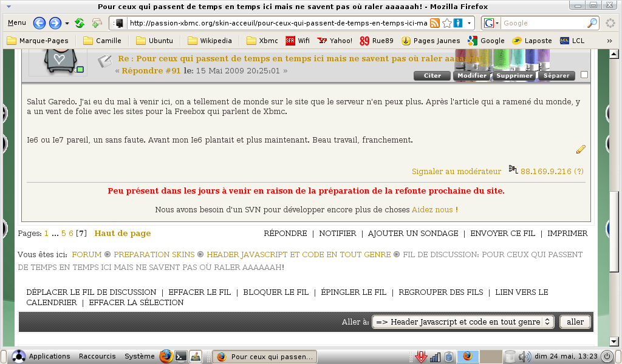Click the Reload page icon

pos(80,24)
